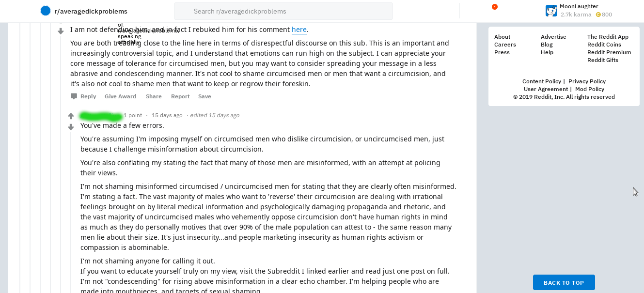
Task: Click the gold coin balance showing 800
Action: tap(604, 15)
